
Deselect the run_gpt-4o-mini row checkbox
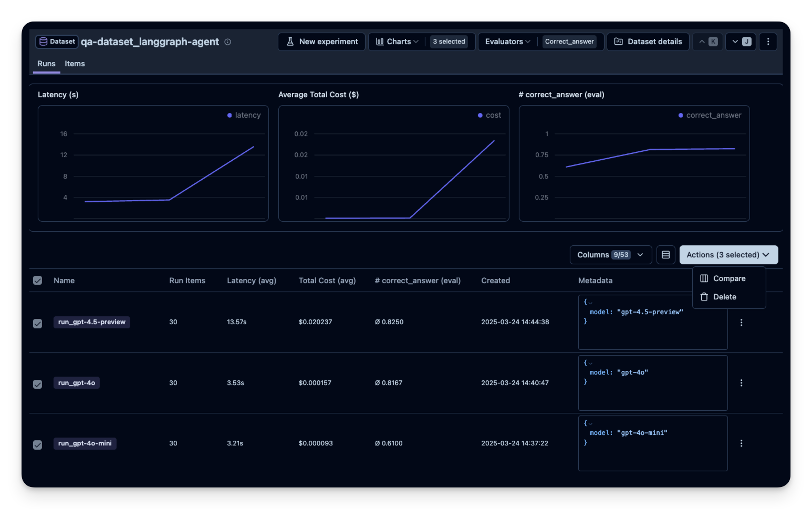37,445
